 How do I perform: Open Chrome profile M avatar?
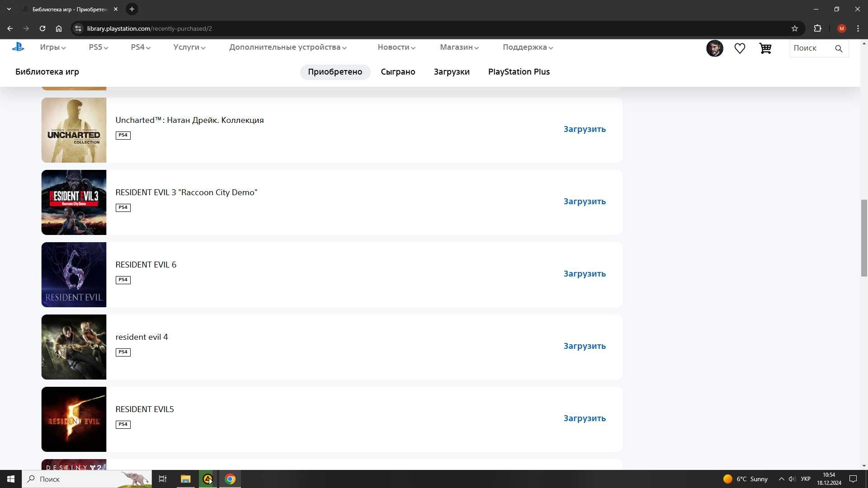[x=841, y=28]
